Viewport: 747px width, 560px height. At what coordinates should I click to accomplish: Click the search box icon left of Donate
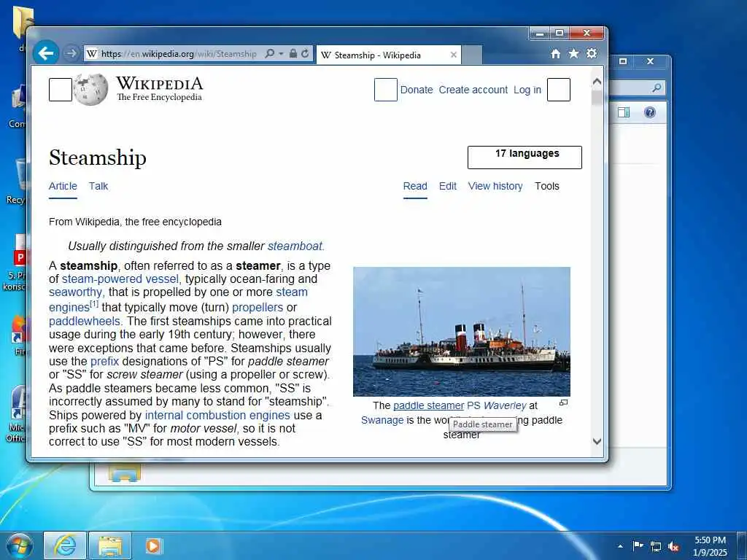386,90
